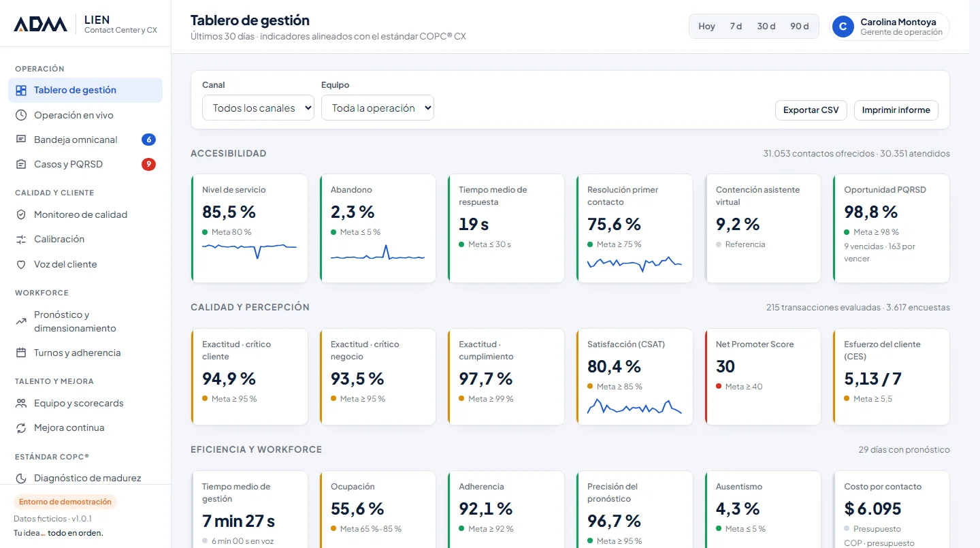Viewport: 980px width, 548px height.
Task: Click the inbox icon for Bandeja omnicanal
Action: (x=21, y=140)
